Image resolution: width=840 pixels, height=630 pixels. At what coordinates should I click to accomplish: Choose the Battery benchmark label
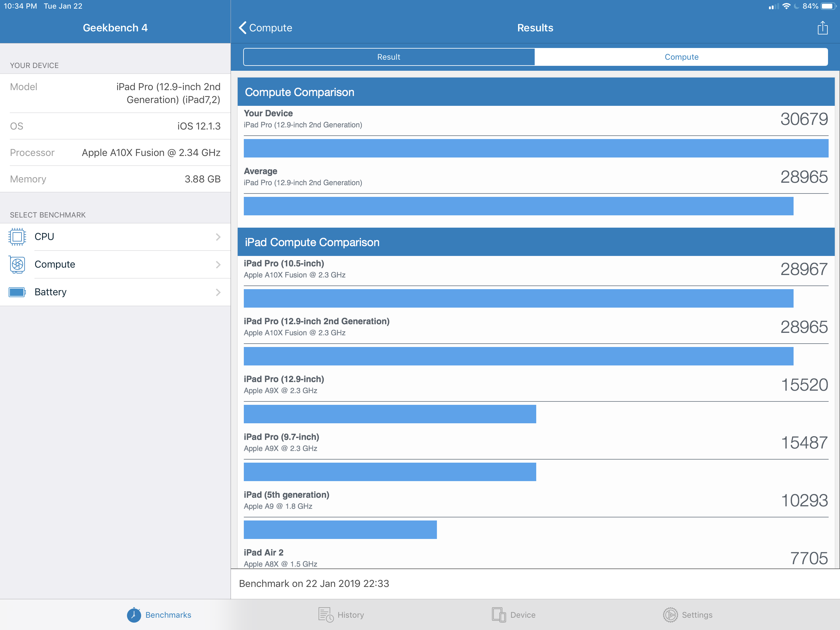click(x=50, y=292)
